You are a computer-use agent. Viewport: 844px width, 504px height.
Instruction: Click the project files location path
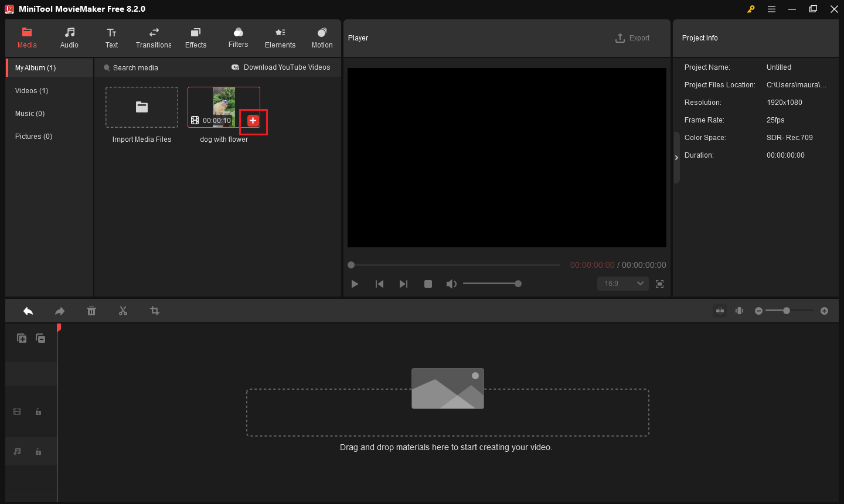pyautogui.click(x=797, y=85)
